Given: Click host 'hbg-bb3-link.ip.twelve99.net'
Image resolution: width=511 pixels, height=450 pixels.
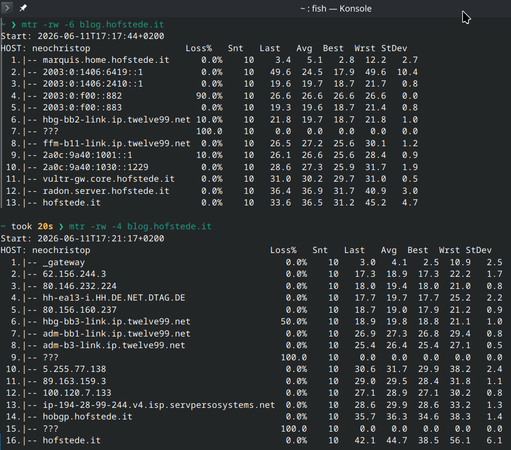Looking at the screenshot, I should (x=116, y=322).
